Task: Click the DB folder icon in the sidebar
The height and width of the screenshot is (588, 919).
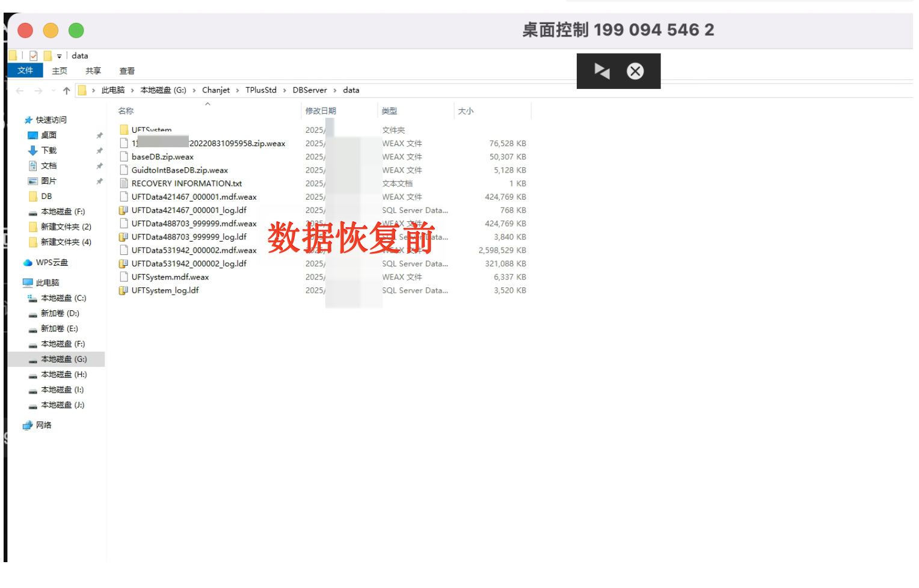Action: [33, 197]
